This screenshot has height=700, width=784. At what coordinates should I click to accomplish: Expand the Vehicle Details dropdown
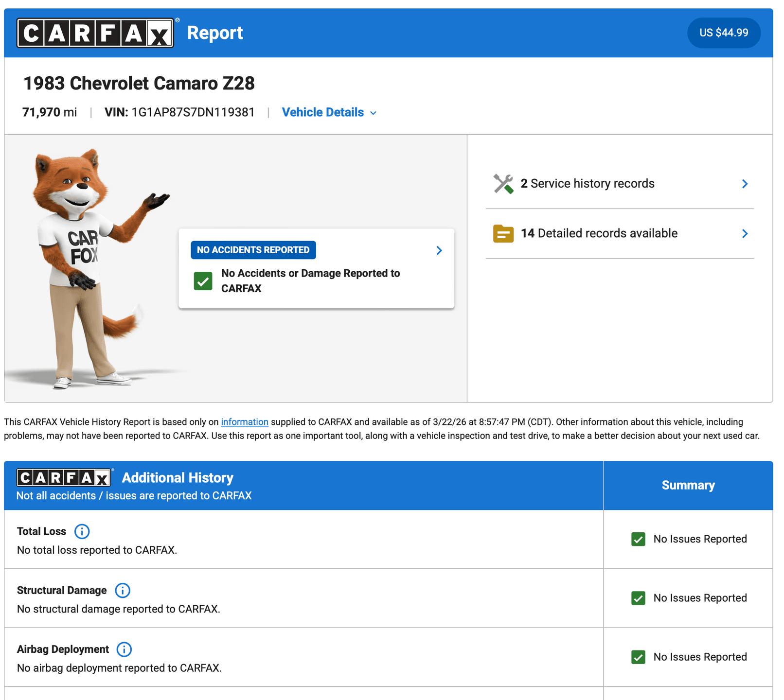coord(329,113)
